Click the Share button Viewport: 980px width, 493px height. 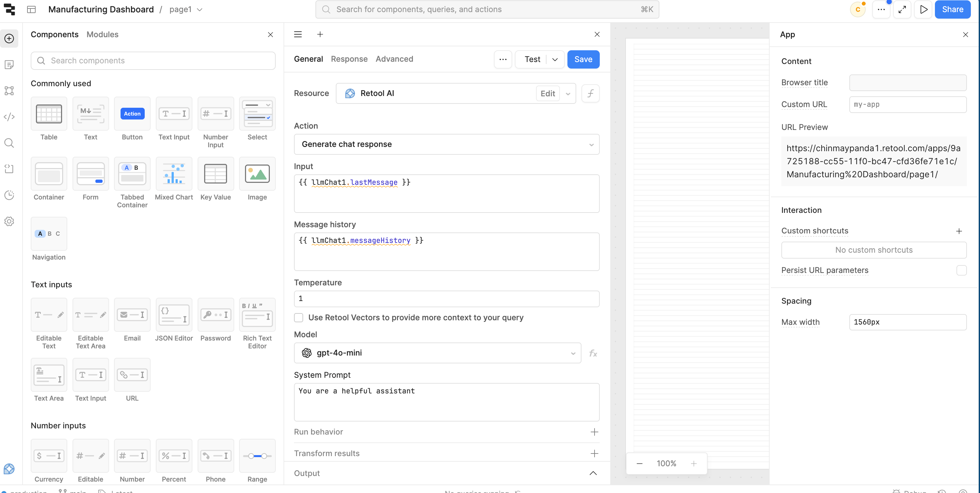[952, 9]
